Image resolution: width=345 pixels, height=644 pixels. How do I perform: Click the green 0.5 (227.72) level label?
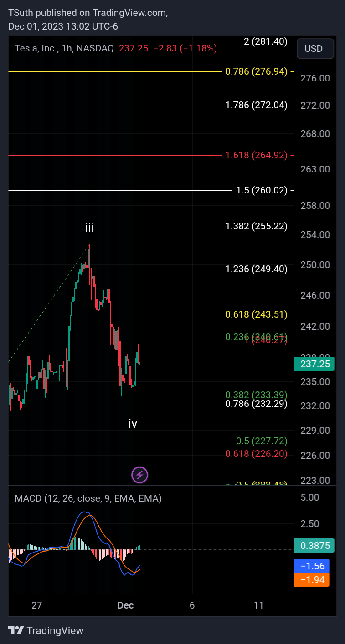pyautogui.click(x=262, y=441)
